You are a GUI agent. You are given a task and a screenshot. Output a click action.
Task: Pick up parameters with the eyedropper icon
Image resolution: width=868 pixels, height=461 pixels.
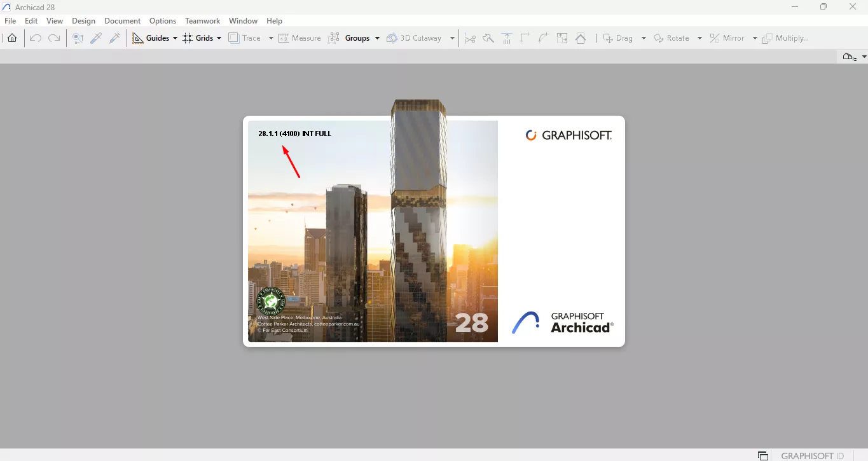click(97, 38)
